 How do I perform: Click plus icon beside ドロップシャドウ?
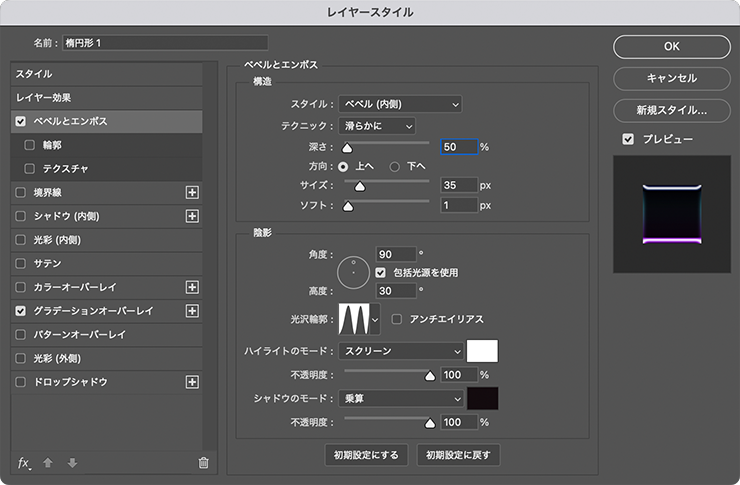click(x=193, y=382)
